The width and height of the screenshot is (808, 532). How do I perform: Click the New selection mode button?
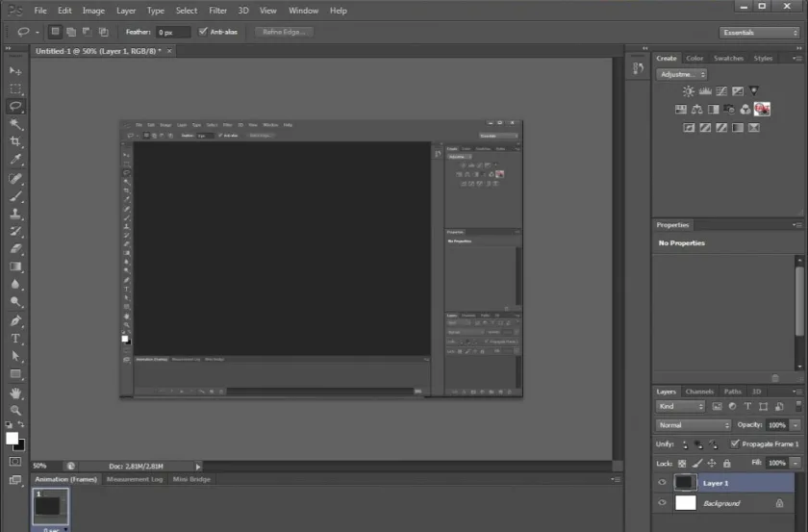[55, 32]
